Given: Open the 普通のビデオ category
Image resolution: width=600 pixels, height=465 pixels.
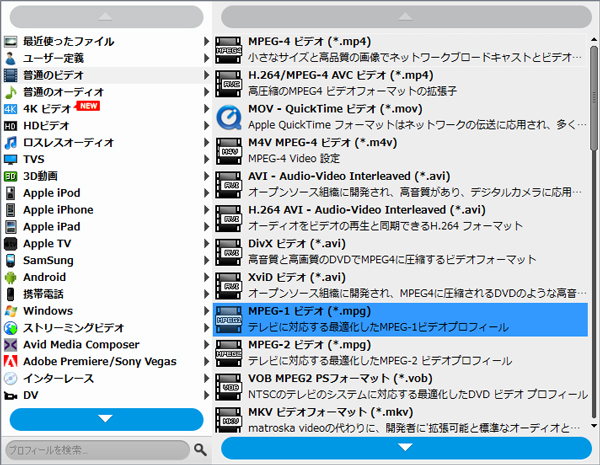Looking at the screenshot, I should [107, 75].
